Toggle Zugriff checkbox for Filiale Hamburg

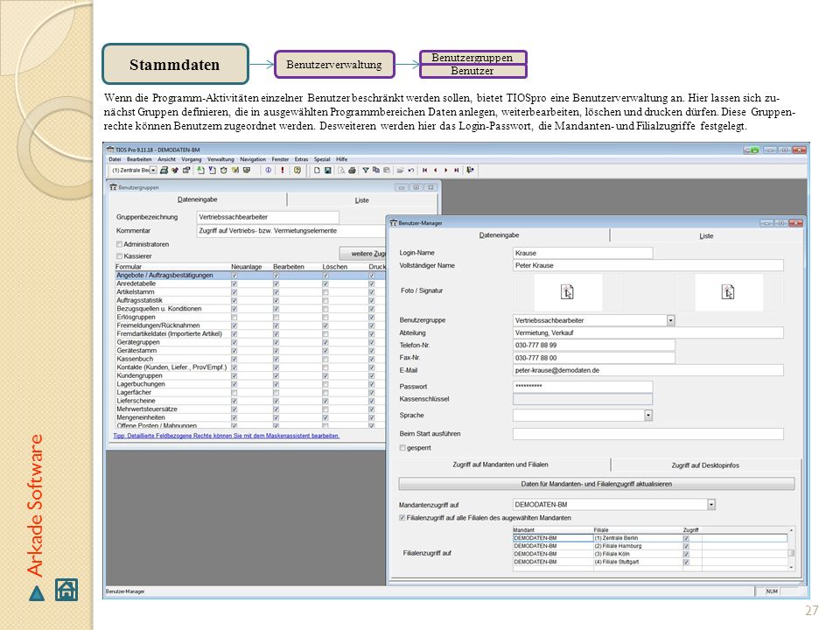686,546
